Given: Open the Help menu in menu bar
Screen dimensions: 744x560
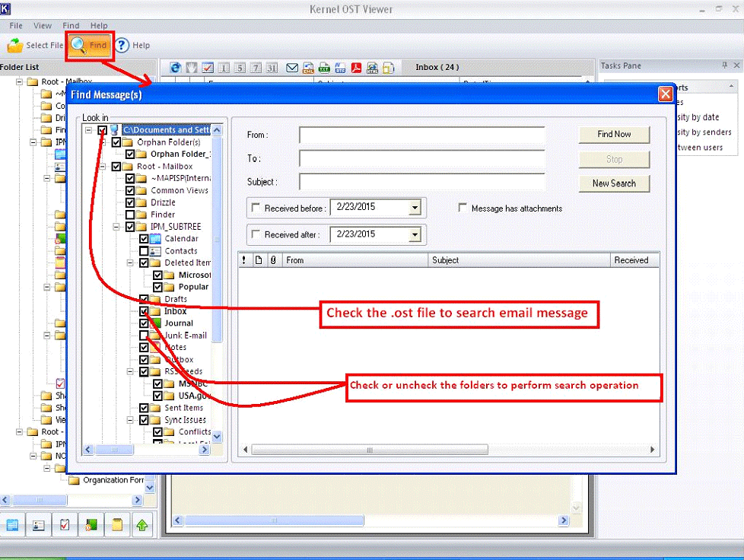Looking at the screenshot, I should (99, 26).
